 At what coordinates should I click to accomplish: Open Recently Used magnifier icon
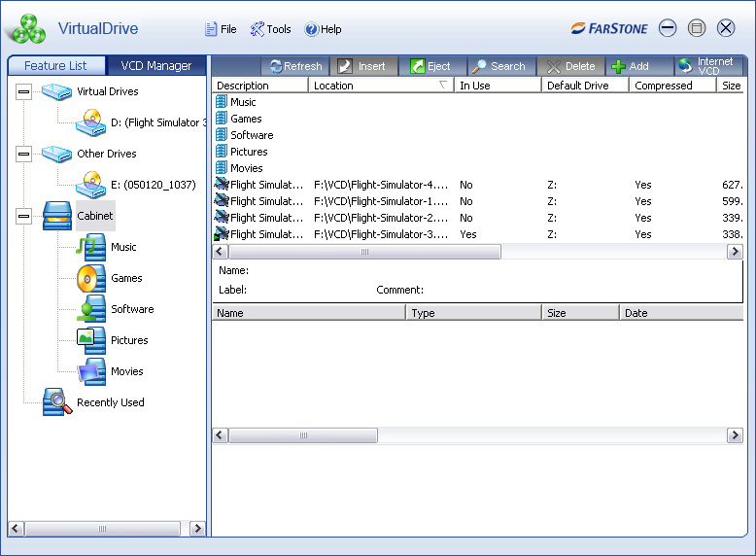[57, 401]
